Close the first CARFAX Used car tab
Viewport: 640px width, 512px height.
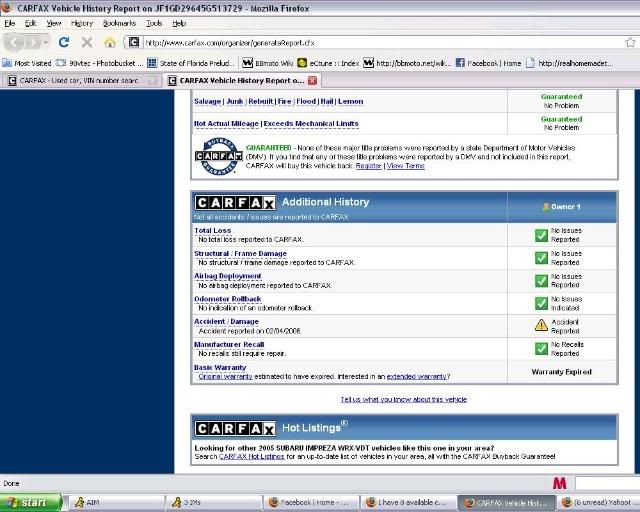(152, 80)
